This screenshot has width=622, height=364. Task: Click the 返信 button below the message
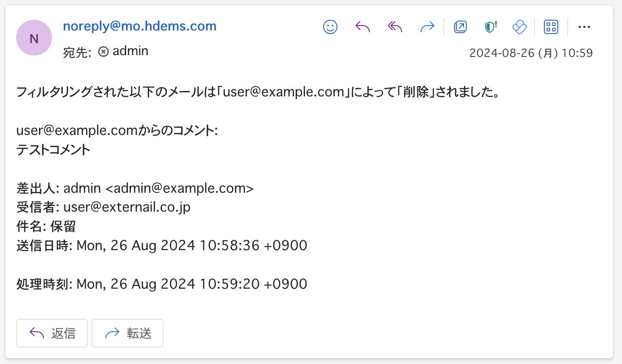[x=52, y=333]
